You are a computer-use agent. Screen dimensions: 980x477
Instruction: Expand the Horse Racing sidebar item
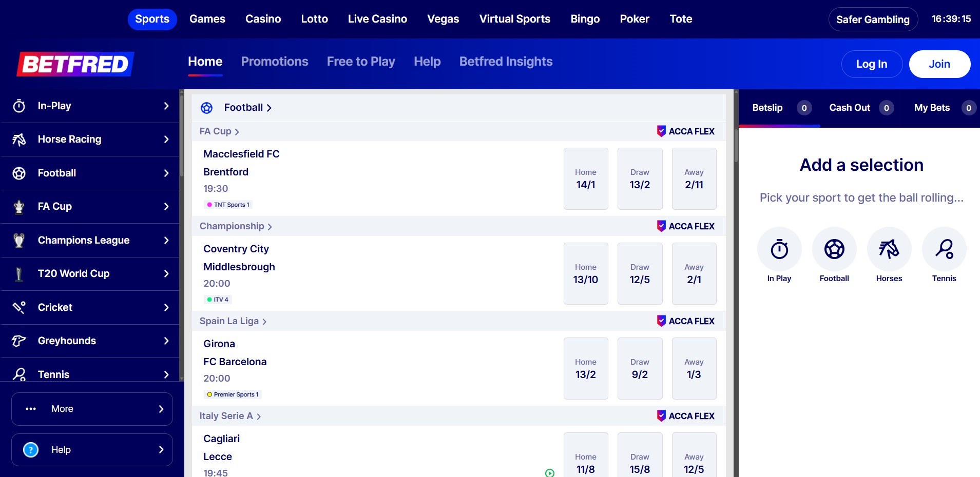point(90,140)
